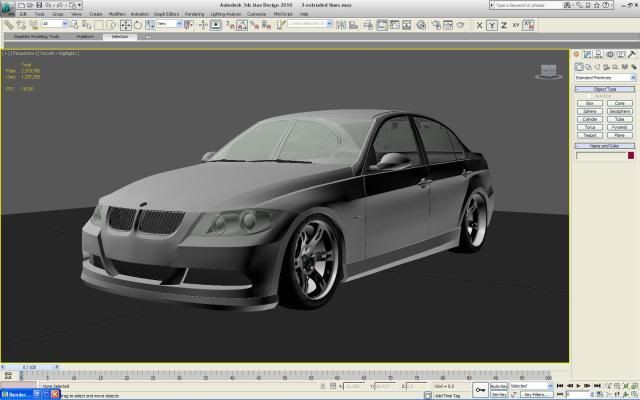This screenshot has height=400, width=640.
Task: Click Use Pivot Point Center icon
Action: (189, 25)
